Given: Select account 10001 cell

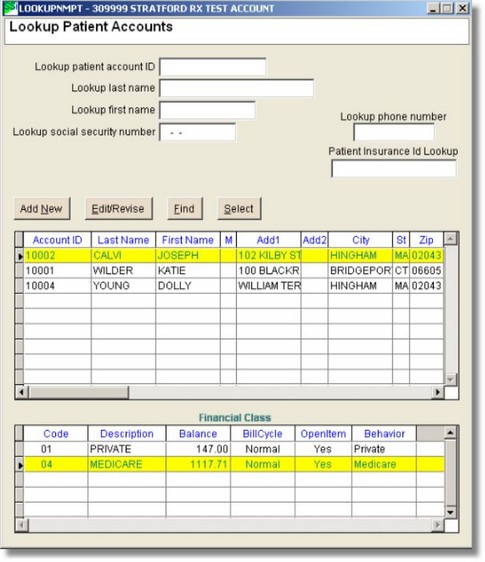Looking at the screenshot, I should [x=57, y=271].
